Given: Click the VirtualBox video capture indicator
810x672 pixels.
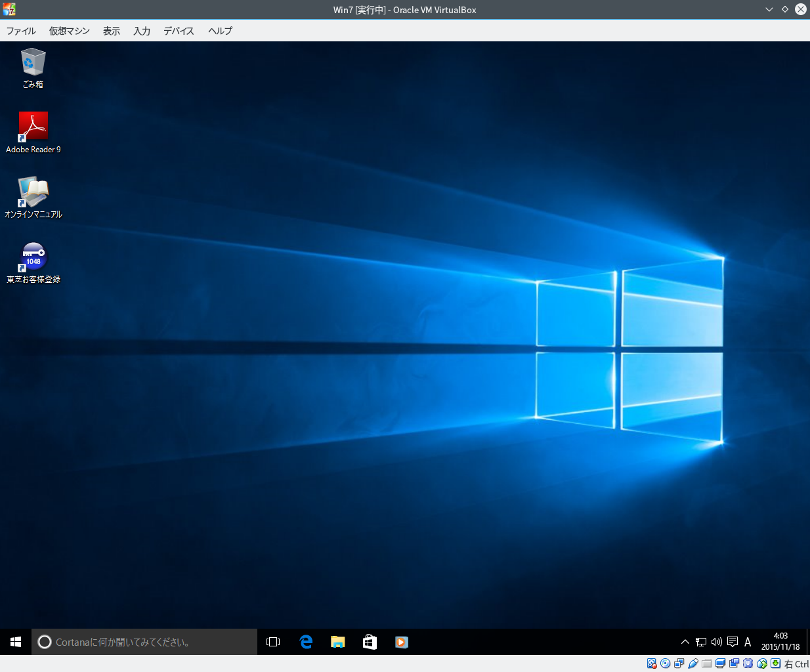Looking at the screenshot, I should pyautogui.click(x=734, y=663).
